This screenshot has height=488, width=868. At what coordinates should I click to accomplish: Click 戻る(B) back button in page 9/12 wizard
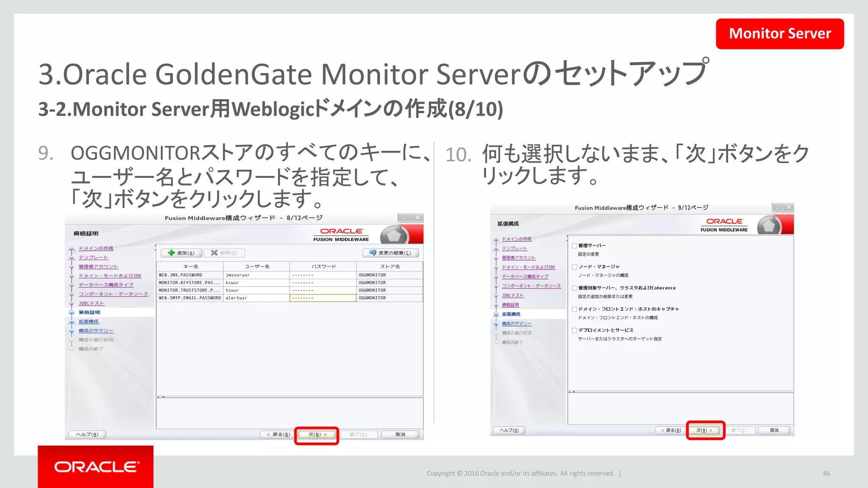coord(671,430)
